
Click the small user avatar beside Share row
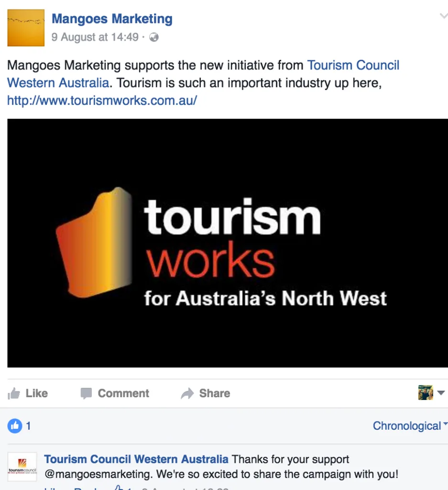pos(426,393)
